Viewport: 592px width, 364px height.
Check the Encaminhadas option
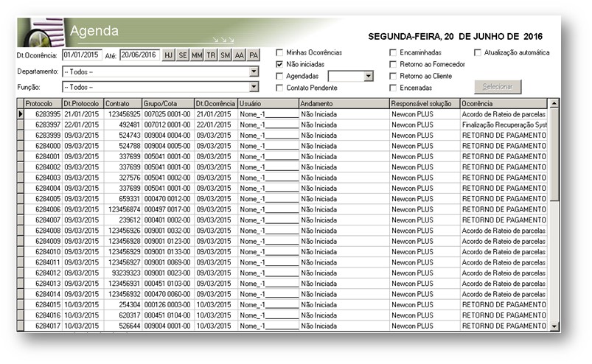tap(393, 52)
